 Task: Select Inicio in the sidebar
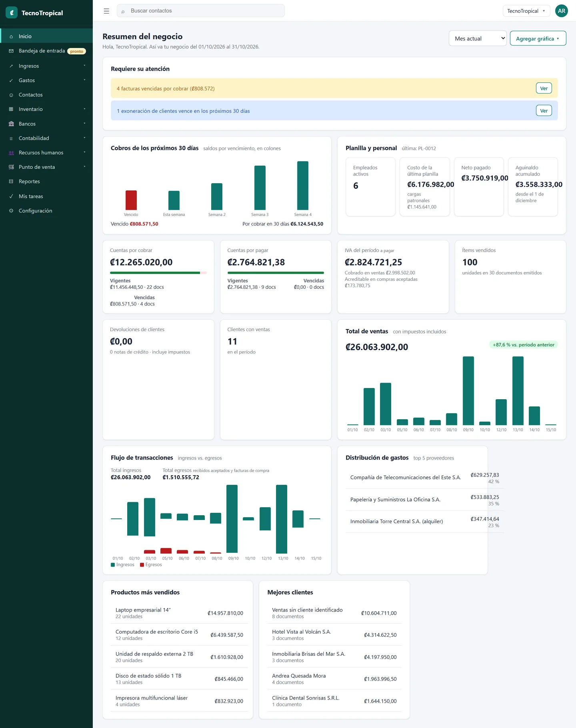point(46,36)
